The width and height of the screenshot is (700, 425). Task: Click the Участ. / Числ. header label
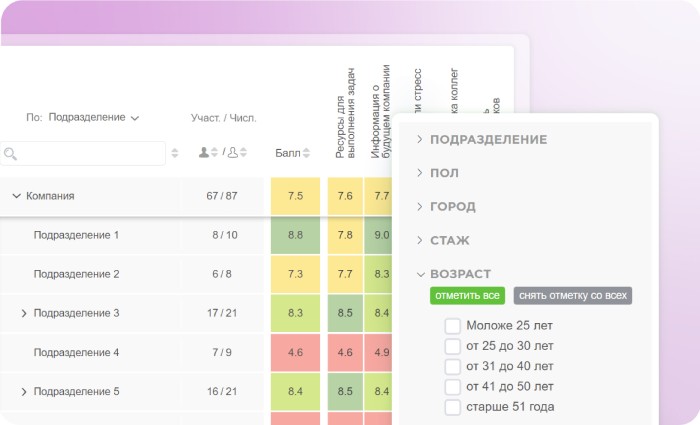(224, 118)
